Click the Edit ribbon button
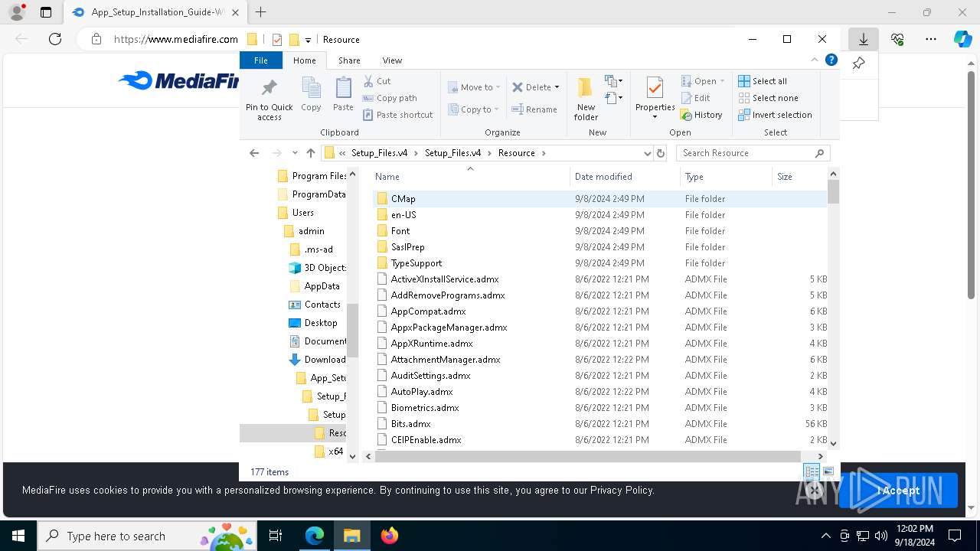The width and height of the screenshot is (980, 551). click(x=695, y=98)
